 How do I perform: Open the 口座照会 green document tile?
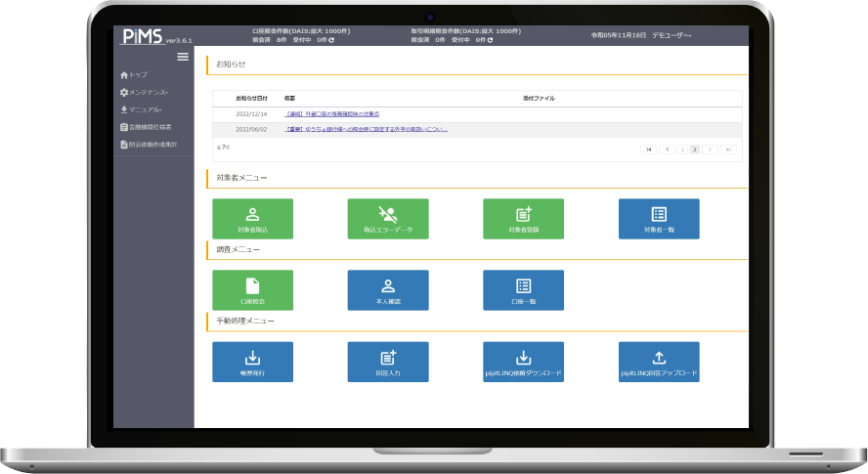pyautogui.click(x=252, y=290)
